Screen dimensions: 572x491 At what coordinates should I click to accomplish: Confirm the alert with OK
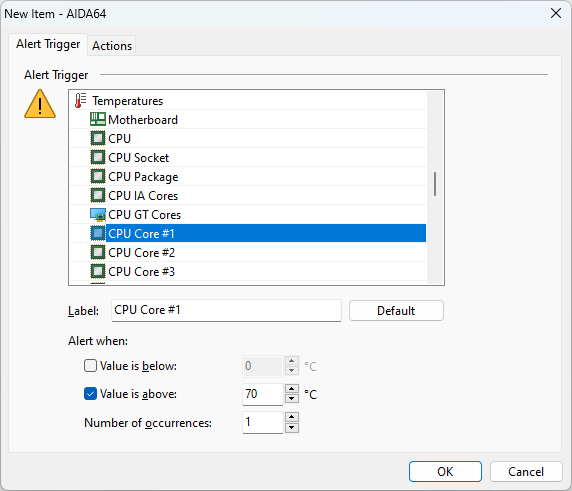[445, 472]
